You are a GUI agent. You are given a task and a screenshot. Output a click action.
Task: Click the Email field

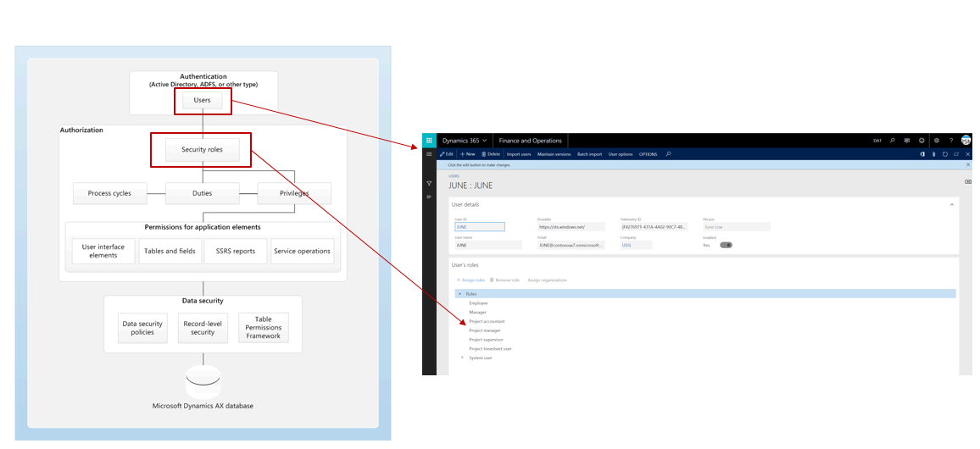[x=571, y=246]
